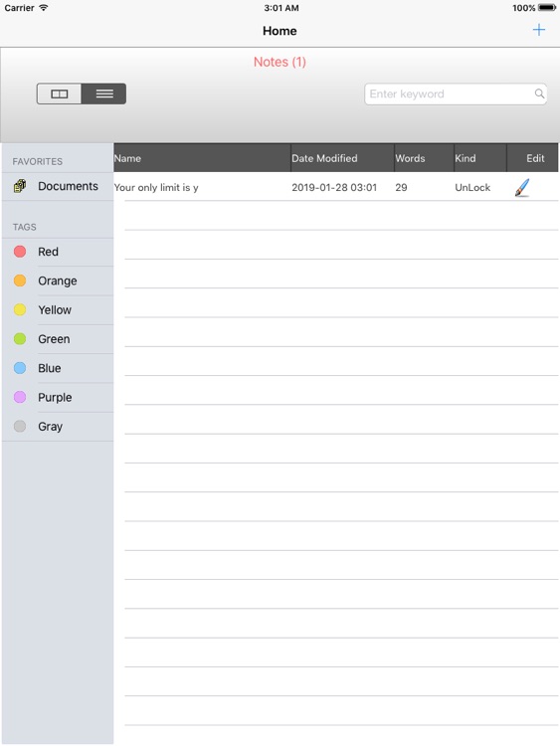This screenshot has width=560, height=746.
Task: Click the search magnifier icon
Action: 539,93
